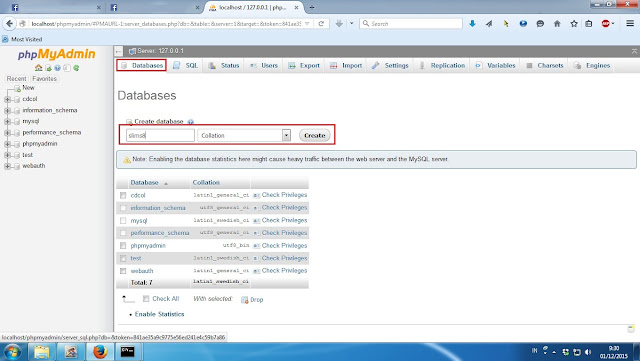Click the collapse navigation arrow beside Server

click(x=118, y=51)
